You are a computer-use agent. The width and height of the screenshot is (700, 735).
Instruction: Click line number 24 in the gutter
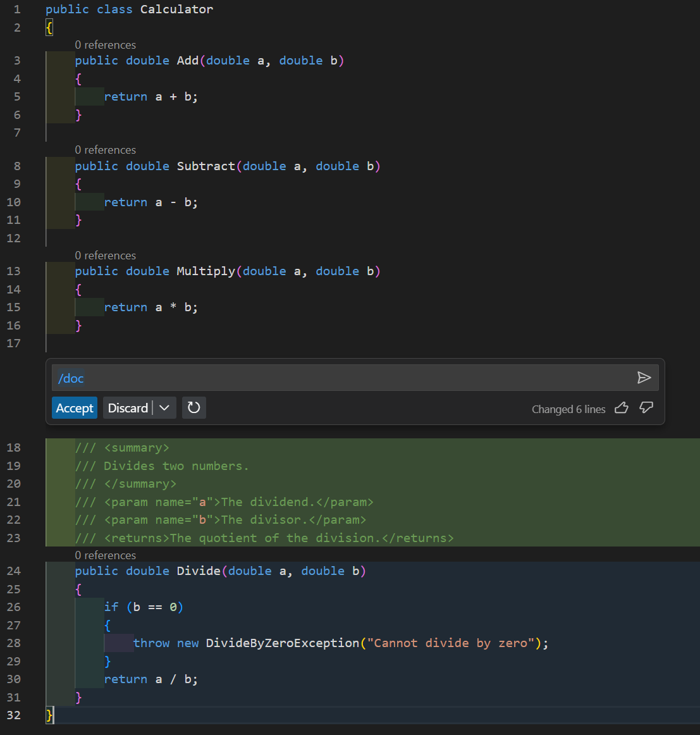point(13,571)
